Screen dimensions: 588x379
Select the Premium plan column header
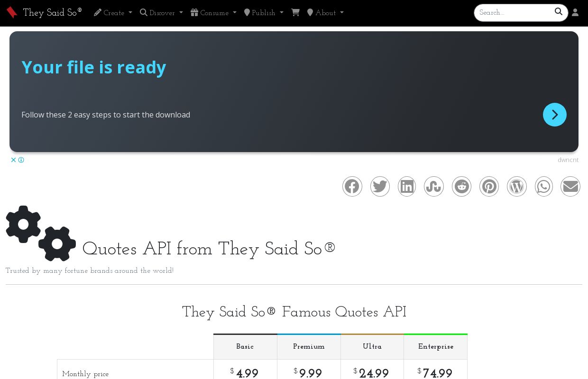click(x=309, y=347)
